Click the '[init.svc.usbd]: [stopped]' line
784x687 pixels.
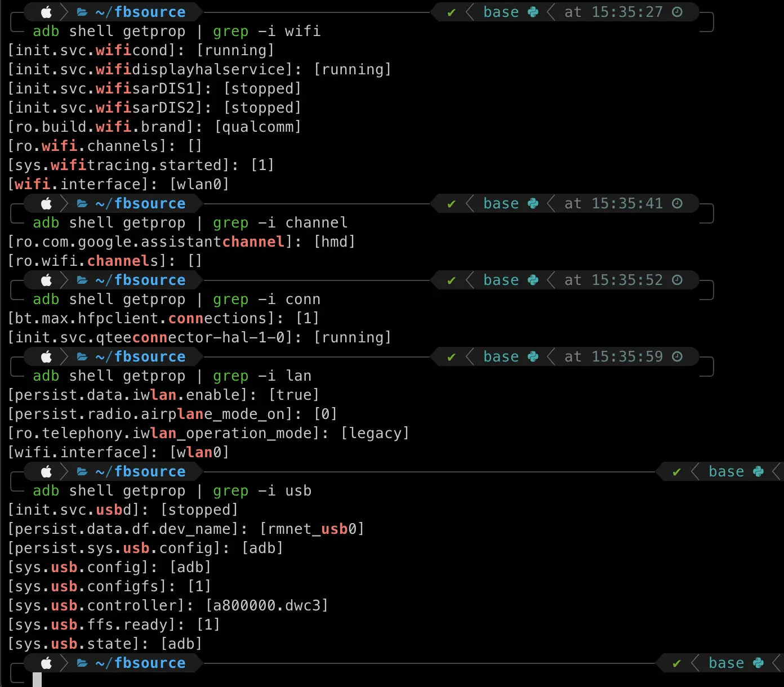[123, 510]
